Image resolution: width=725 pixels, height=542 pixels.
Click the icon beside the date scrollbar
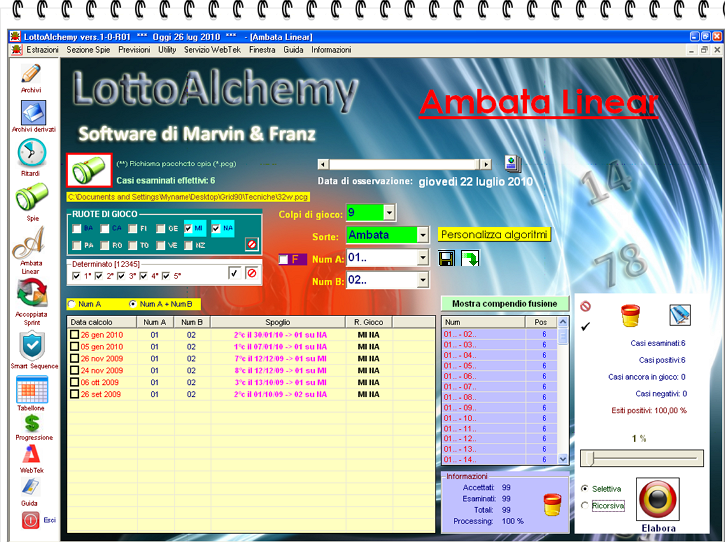tap(513, 164)
